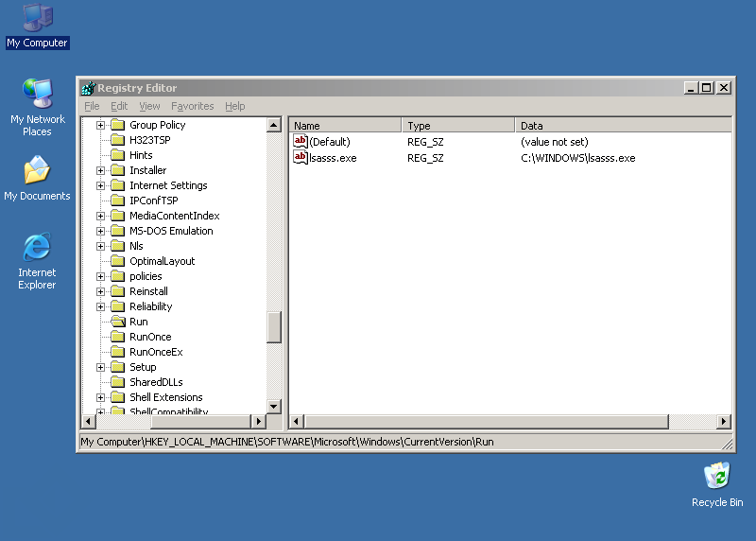Click tree pane scroll right arrow

click(x=258, y=421)
